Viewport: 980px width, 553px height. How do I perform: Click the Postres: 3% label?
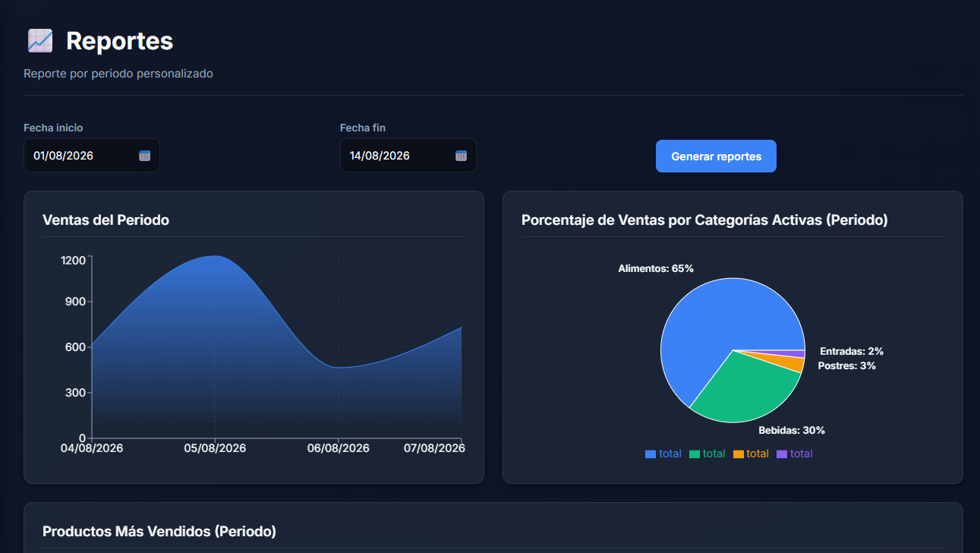click(x=847, y=366)
